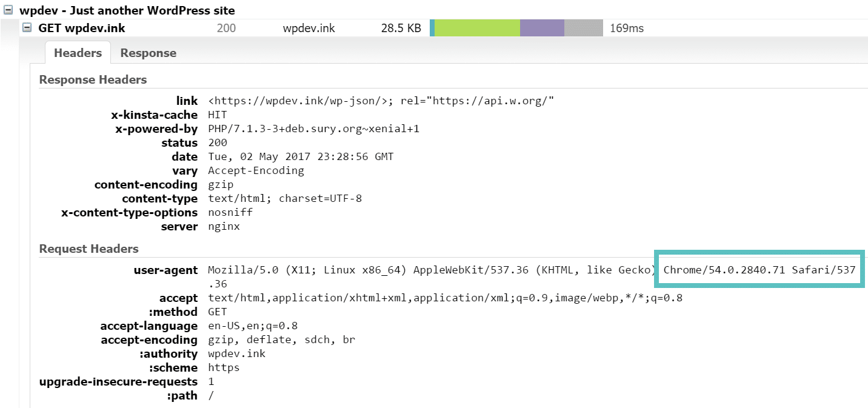Collapse the GET wpdev.ink request row
The height and width of the screenshot is (408, 868).
(x=27, y=28)
